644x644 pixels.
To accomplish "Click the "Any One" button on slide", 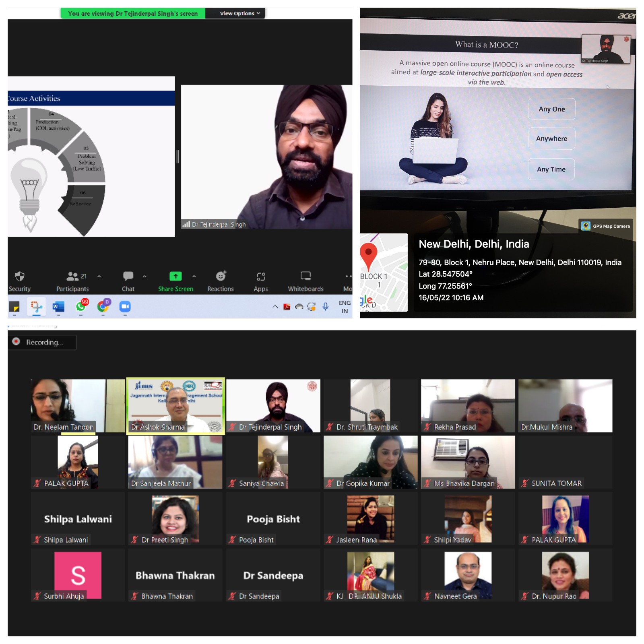I will pos(551,109).
